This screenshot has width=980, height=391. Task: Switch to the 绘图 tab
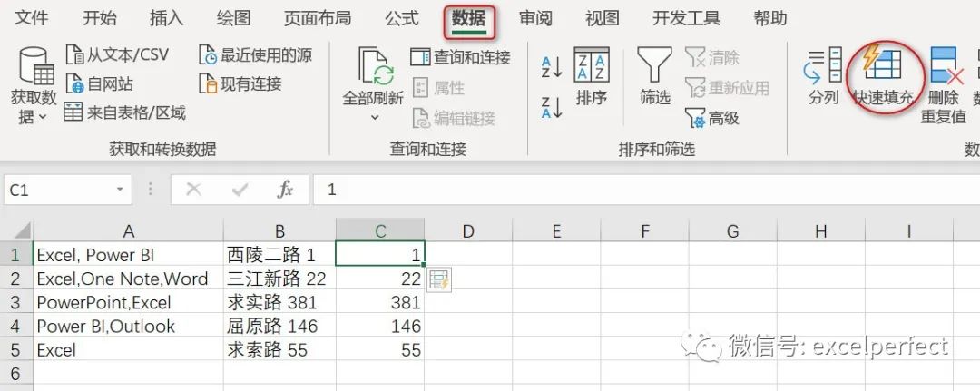[233, 18]
